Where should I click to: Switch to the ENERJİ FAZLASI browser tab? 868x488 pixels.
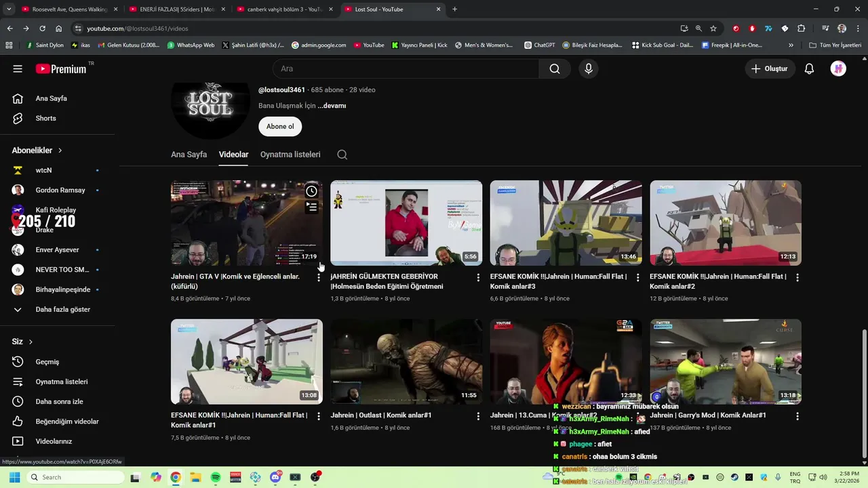coord(177,9)
